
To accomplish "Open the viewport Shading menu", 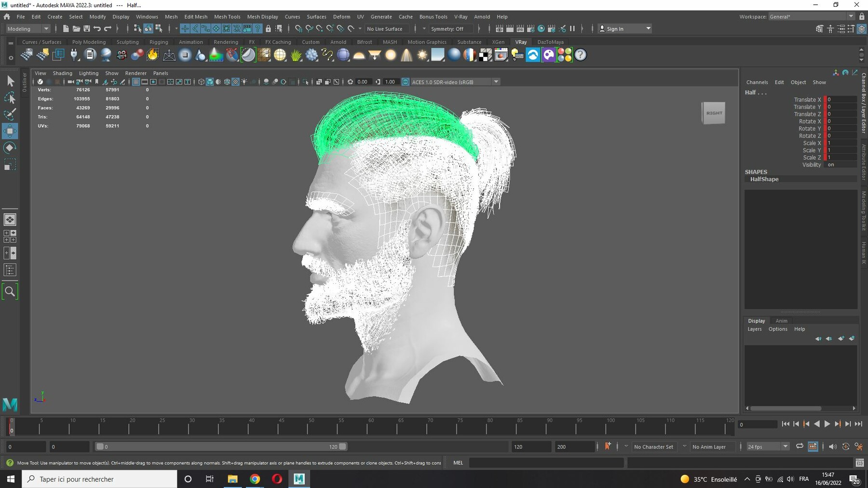I will 62,73.
